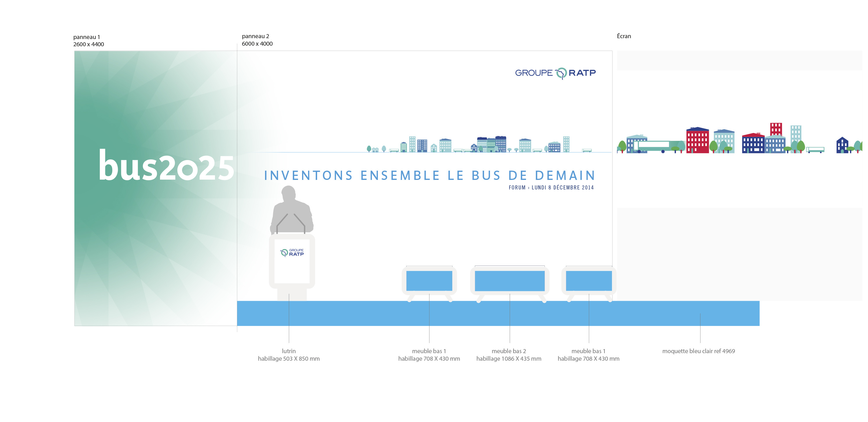Select the wide blue panel of meuble bas 2
This screenshot has width=868, height=422.
point(510,281)
